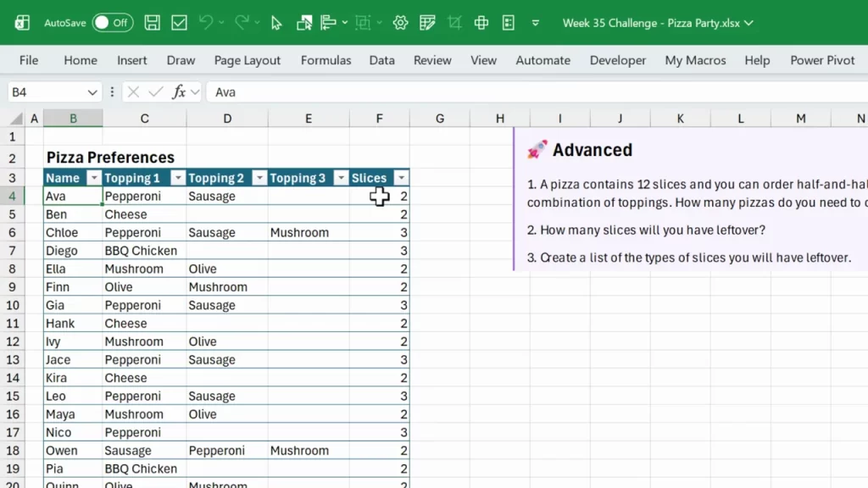Viewport: 868px width, 488px height.
Task: Open the settings gear in the Quick Access Toolbar
Action: pos(400,23)
